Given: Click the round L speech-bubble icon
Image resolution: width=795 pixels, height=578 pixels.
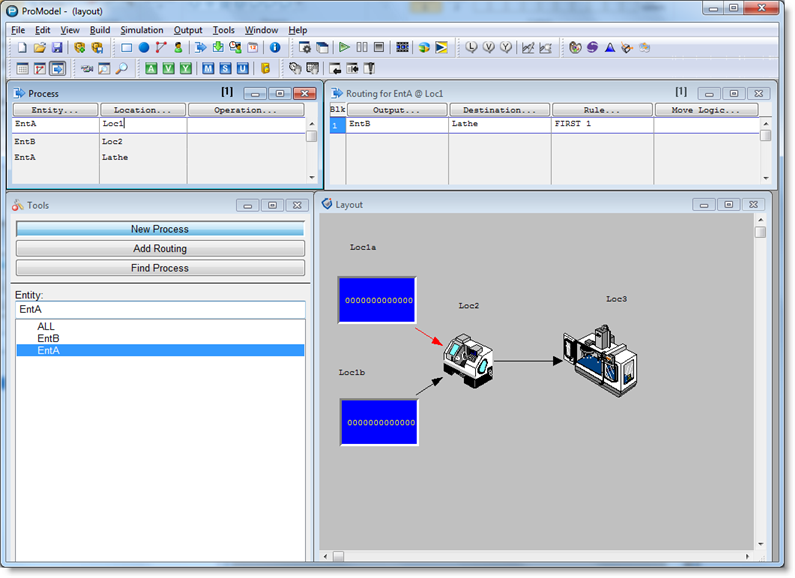Looking at the screenshot, I should [x=472, y=48].
